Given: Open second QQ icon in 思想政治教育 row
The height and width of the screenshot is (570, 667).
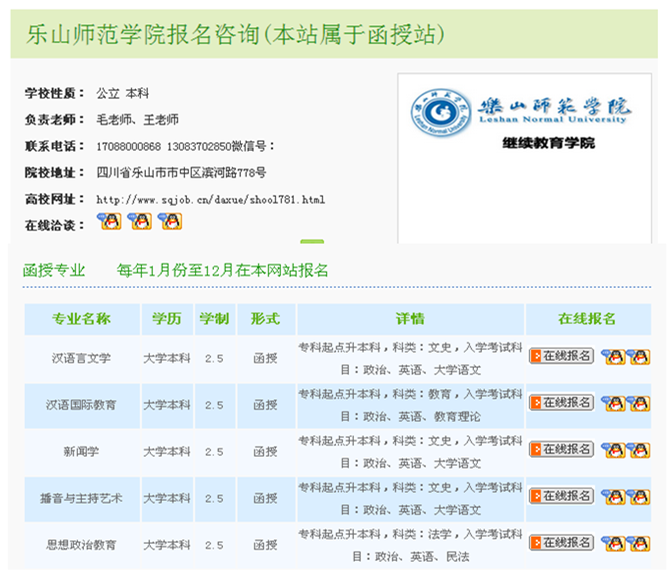Looking at the screenshot, I should (638, 544).
